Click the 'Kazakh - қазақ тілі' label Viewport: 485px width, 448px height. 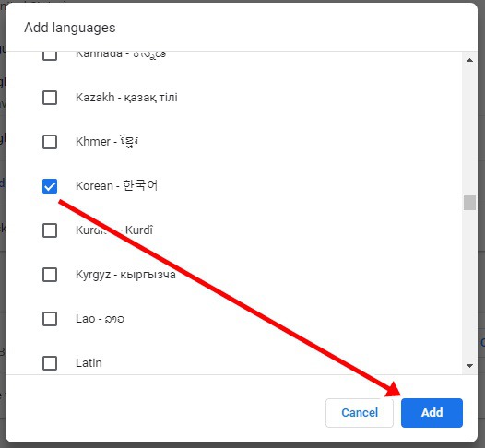126,98
